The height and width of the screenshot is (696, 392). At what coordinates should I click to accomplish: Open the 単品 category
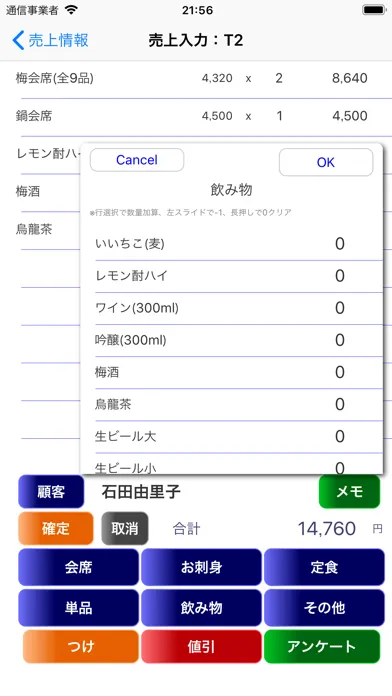pos(79,608)
